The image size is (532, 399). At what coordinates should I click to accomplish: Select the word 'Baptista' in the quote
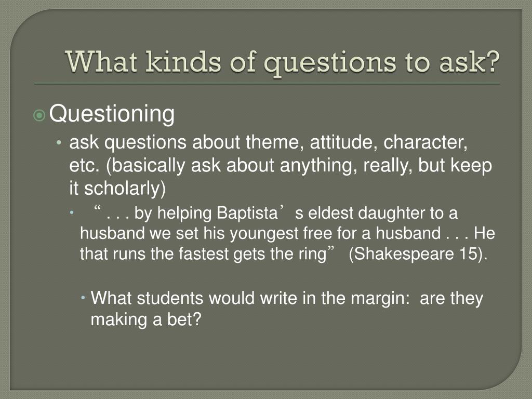coord(247,213)
